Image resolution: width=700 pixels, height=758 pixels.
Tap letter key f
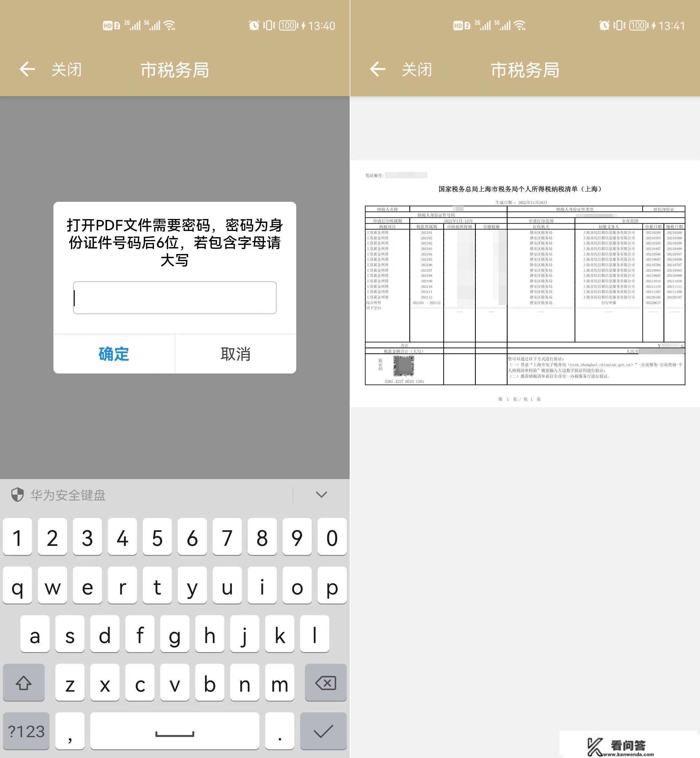tap(140, 634)
